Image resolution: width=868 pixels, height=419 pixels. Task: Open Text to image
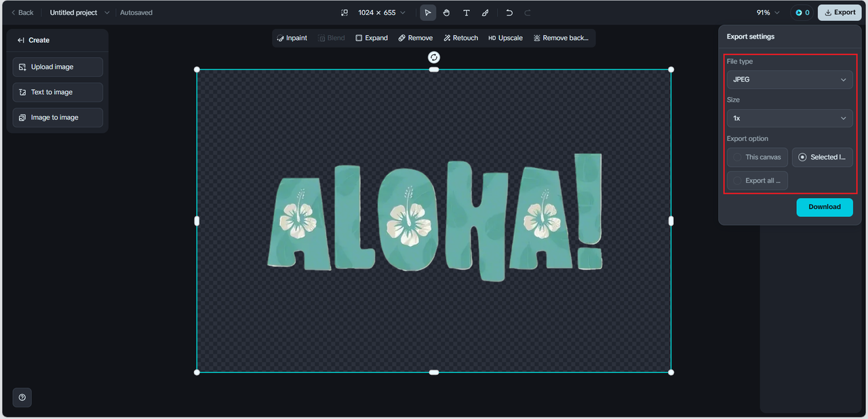[x=58, y=92]
